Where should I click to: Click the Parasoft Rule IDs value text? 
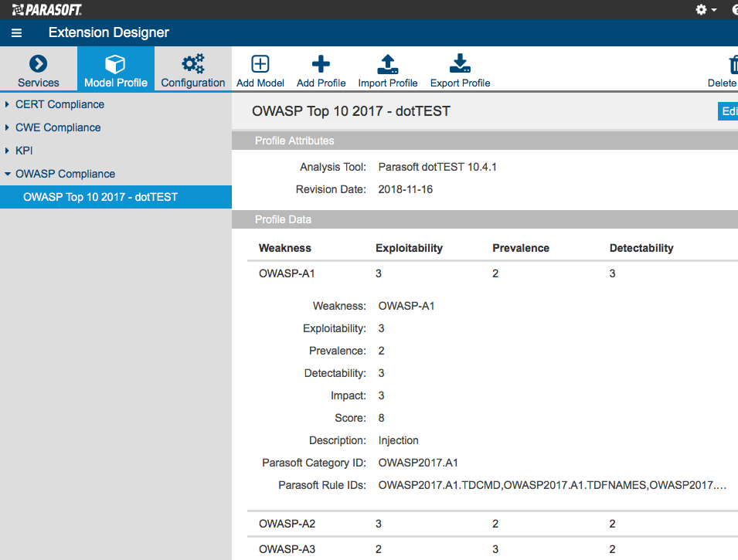coord(552,485)
